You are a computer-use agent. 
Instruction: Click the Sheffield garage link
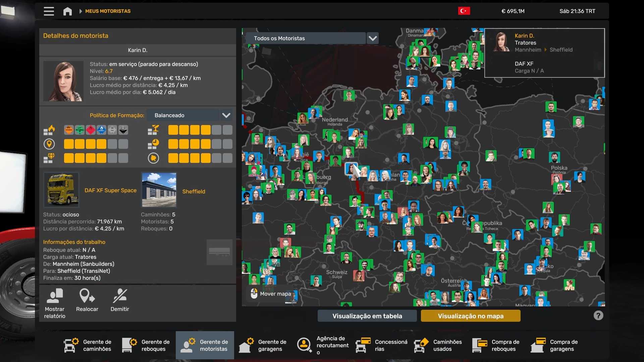(194, 191)
